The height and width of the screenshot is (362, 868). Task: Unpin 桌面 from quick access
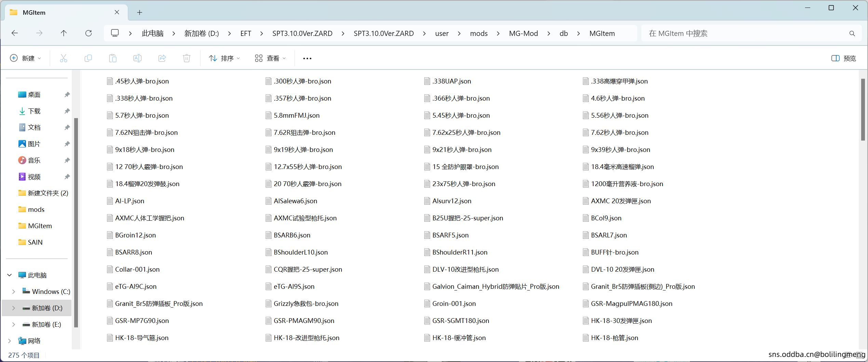click(x=67, y=95)
